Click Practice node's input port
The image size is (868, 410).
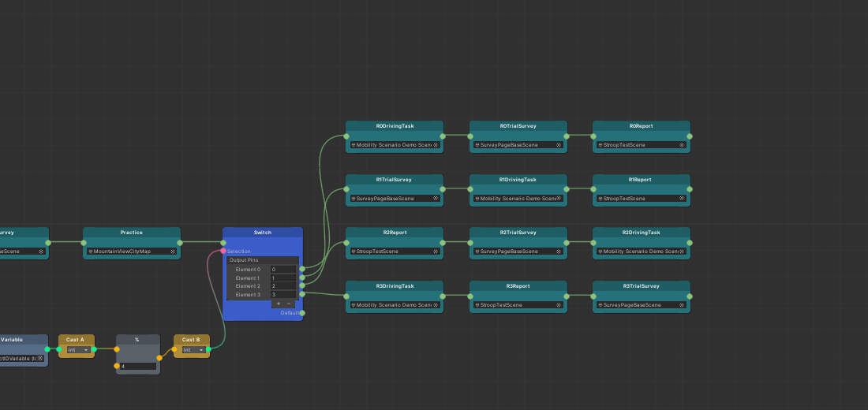point(84,243)
